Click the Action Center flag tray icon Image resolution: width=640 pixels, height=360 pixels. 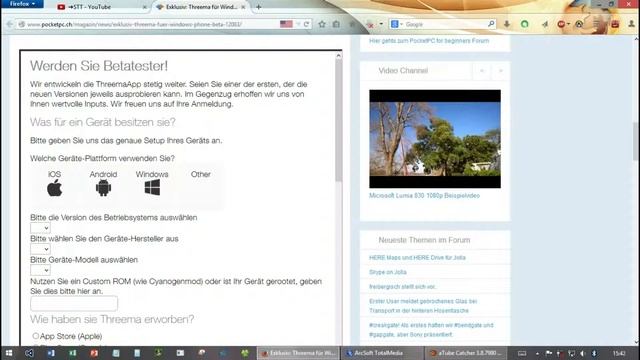[x=549, y=353]
